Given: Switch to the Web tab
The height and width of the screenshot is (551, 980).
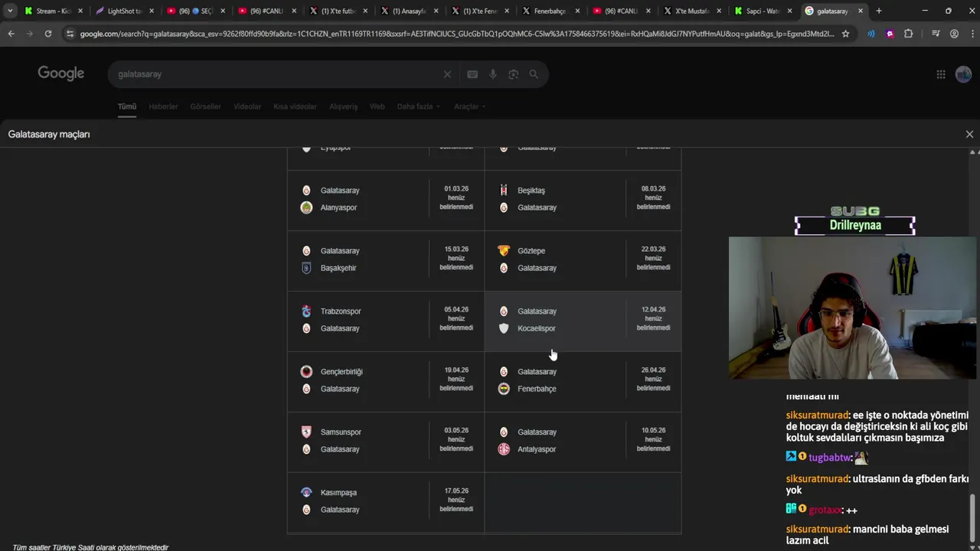Looking at the screenshot, I should (377, 106).
